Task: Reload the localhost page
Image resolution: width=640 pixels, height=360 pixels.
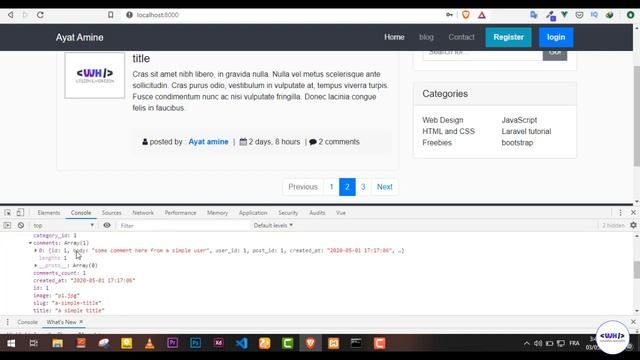Action: coord(40,15)
